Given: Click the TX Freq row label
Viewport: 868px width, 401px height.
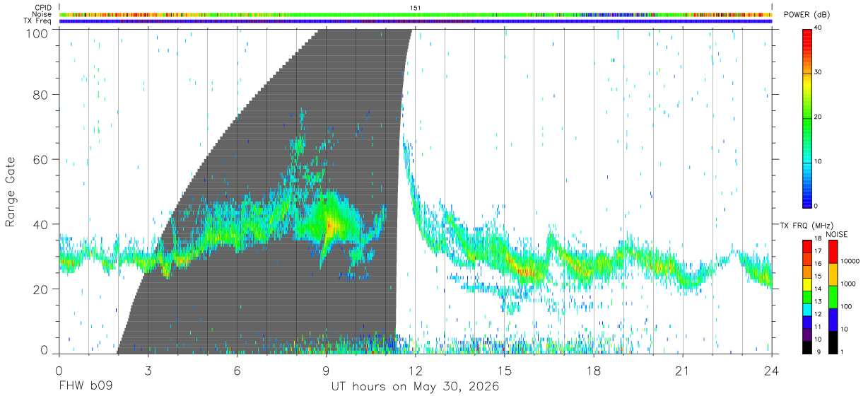Looking at the screenshot, I should pos(38,21).
